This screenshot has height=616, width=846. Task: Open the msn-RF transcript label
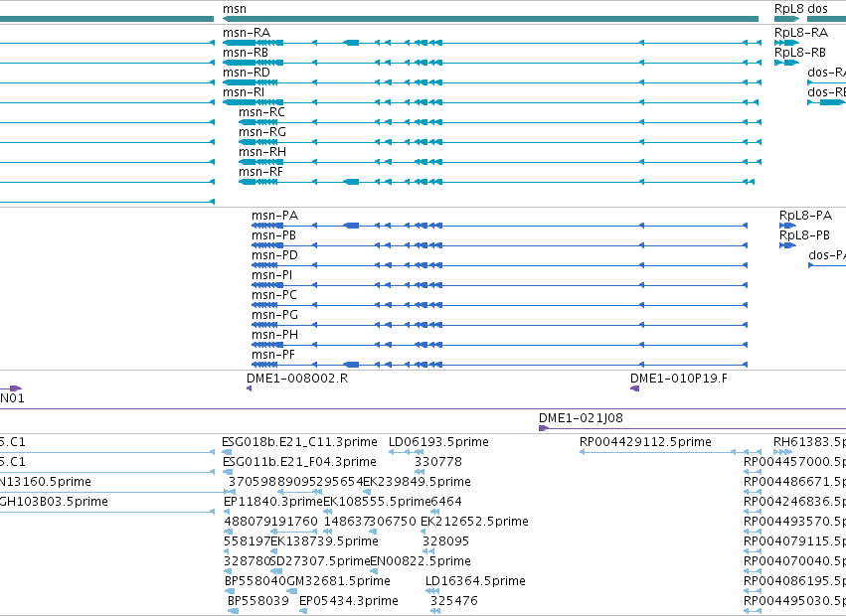click(261, 172)
